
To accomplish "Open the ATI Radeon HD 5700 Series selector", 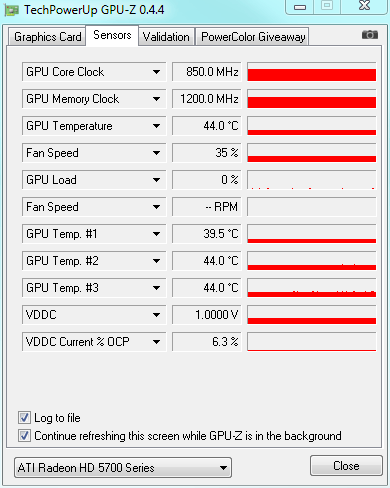I will [123, 467].
